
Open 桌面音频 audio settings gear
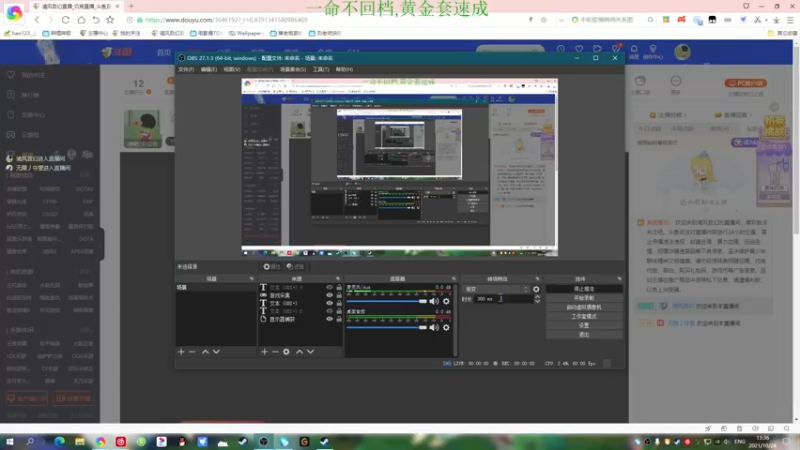446,328
